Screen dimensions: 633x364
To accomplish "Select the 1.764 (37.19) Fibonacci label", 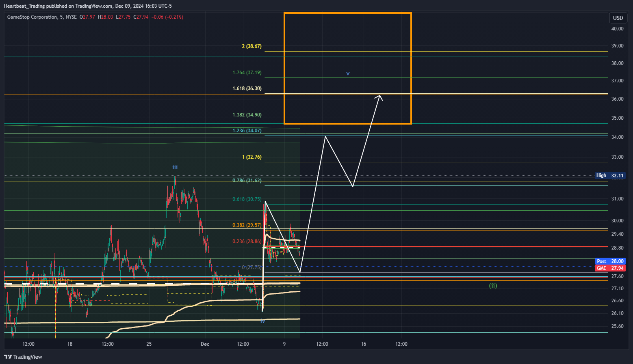I will [x=247, y=73].
